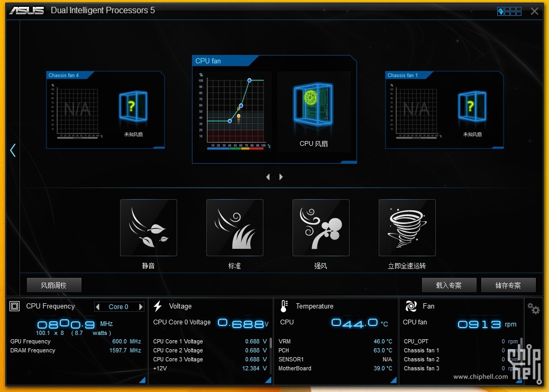Click the lowest point of CPU fan curve
Viewport: 549px width, 392px height.
point(230,121)
